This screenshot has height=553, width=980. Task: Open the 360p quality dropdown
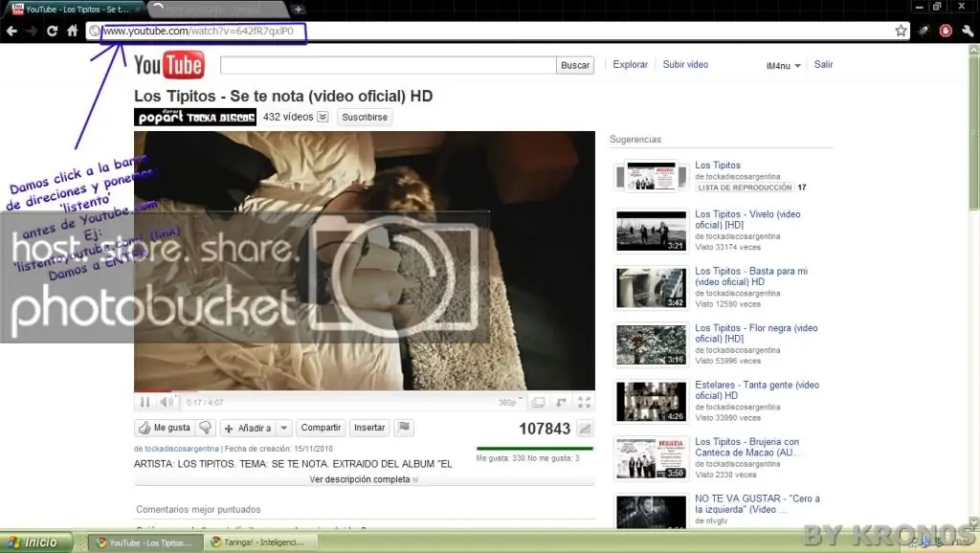[510, 402]
